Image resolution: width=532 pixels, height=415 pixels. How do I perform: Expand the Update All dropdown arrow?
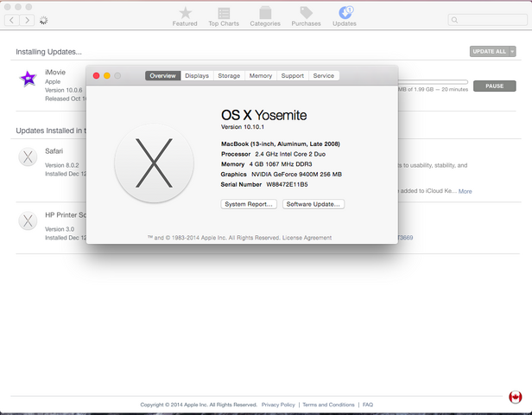[512, 51]
